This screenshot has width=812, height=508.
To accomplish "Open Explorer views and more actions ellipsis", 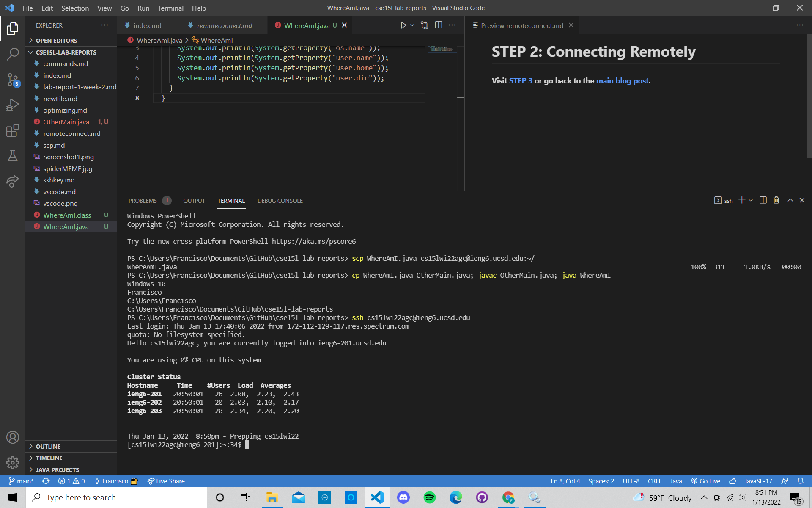I will click(104, 25).
